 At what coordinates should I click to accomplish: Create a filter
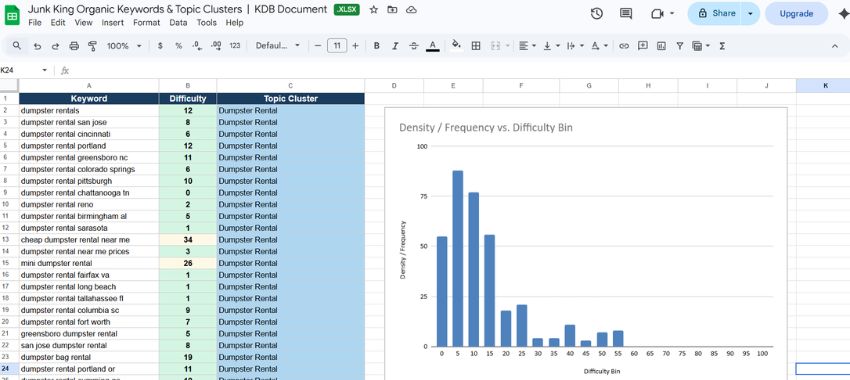pyautogui.click(x=680, y=46)
